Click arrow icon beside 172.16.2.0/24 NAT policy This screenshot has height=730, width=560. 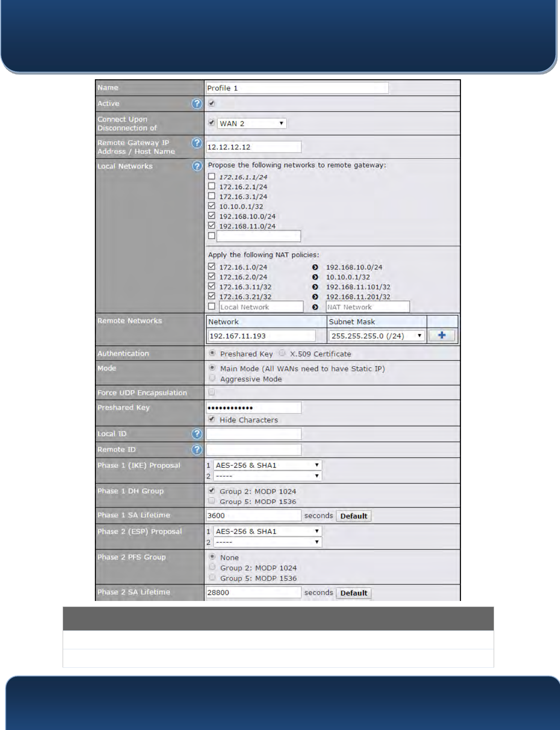[x=315, y=277]
